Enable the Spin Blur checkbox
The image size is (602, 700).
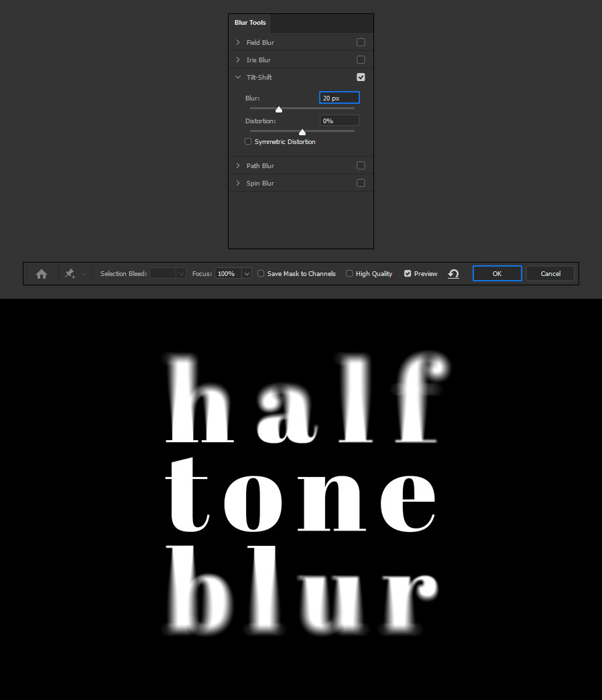361,183
